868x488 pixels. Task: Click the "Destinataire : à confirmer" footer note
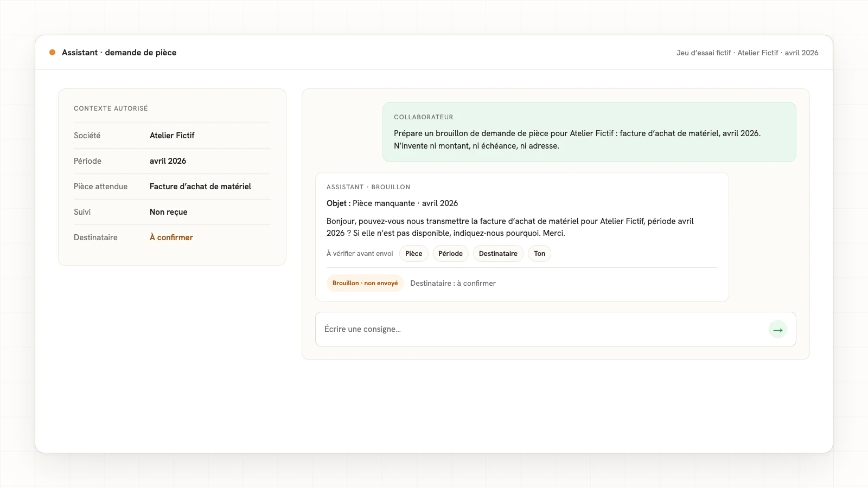(x=453, y=283)
